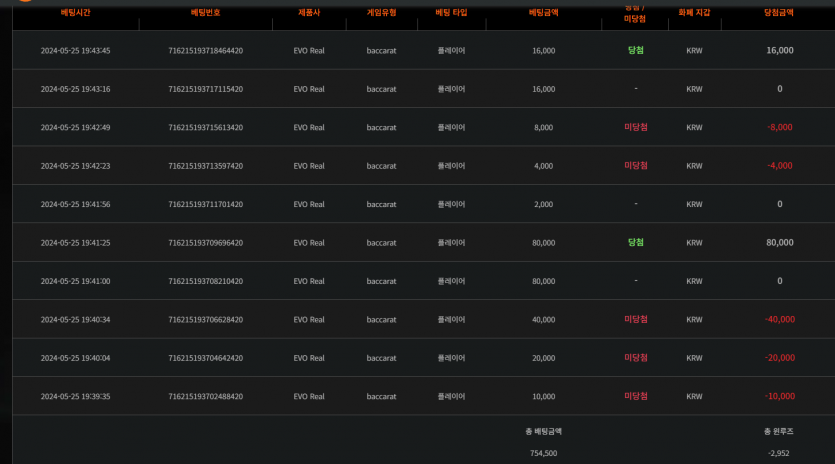
Task: Click the -10,000 win amount
Action: (780, 396)
